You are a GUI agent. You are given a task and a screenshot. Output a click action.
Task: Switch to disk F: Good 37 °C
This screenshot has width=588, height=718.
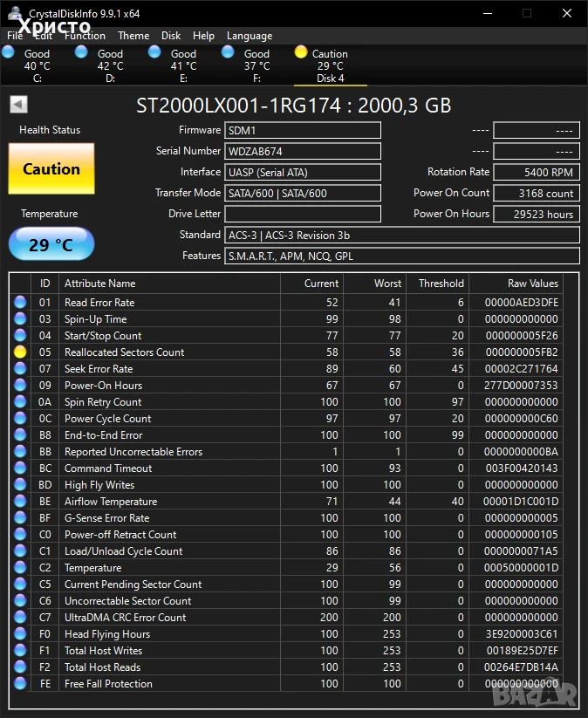coord(256,65)
